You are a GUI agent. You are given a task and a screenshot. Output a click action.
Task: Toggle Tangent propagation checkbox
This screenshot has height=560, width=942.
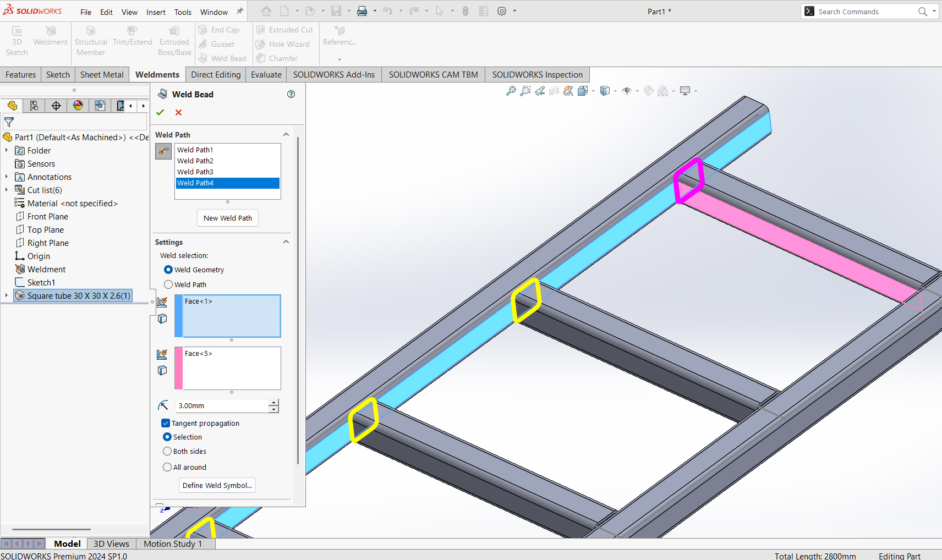(x=165, y=423)
